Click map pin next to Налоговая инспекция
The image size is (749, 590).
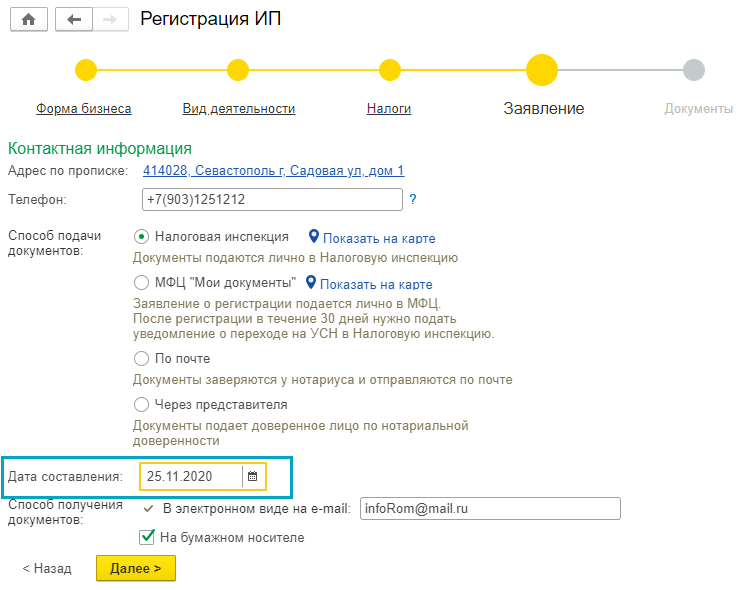[x=314, y=237]
